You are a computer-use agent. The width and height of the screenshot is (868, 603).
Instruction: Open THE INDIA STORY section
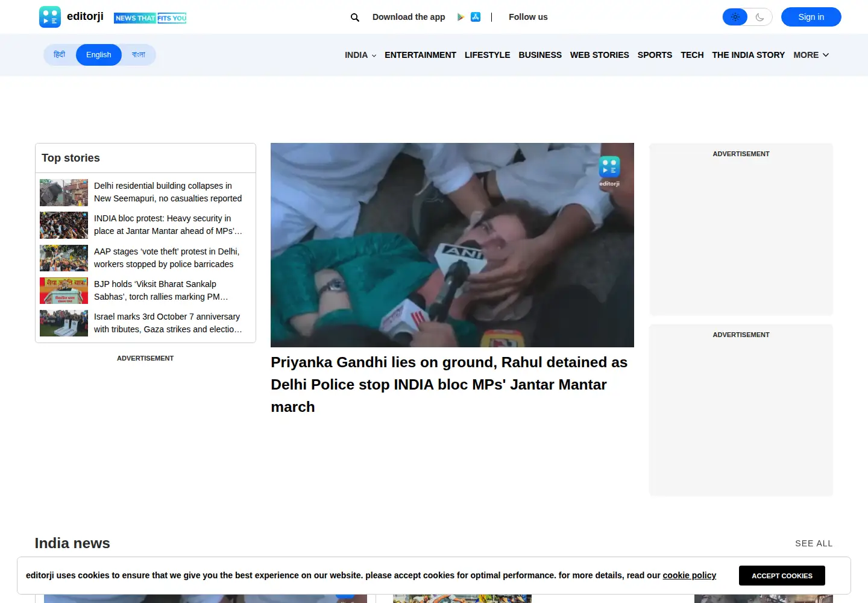(x=749, y=55)
